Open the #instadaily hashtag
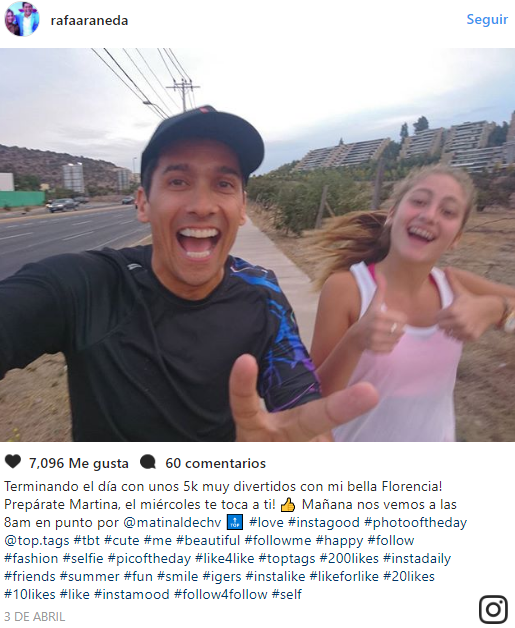The image size is (515, 628). (x=417, y=558)
